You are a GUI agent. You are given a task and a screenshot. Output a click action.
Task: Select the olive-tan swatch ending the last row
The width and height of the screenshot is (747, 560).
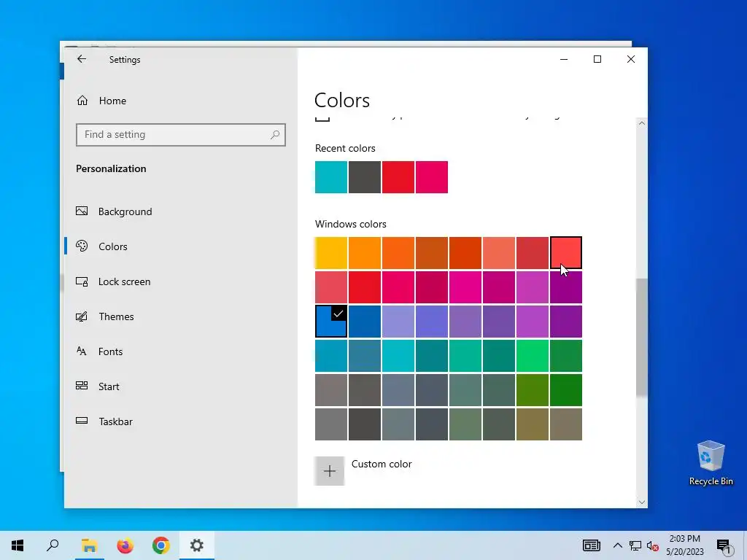[x=566, y=424]
